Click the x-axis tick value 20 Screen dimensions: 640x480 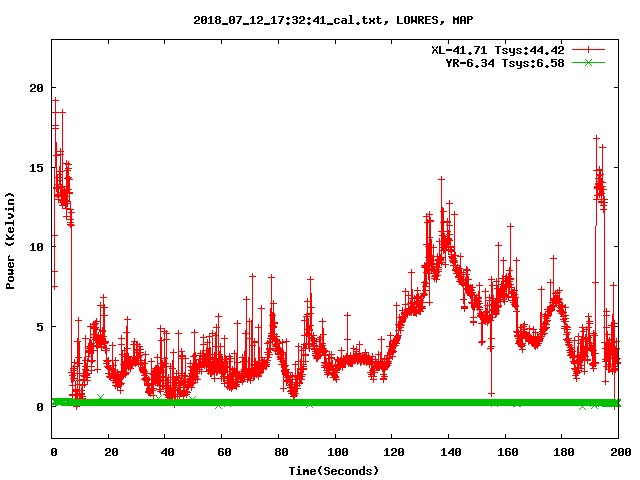click(x=111, y=452)
